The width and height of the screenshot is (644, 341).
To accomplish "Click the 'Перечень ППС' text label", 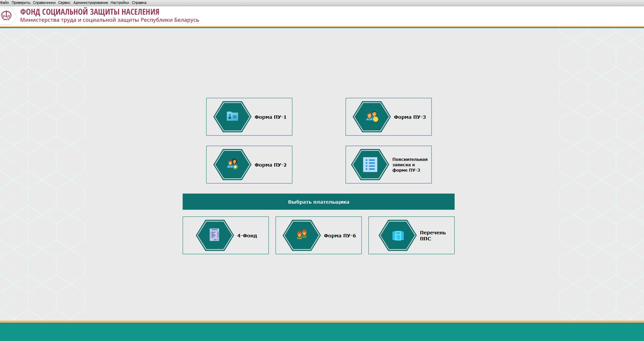I will coord(432,236).
